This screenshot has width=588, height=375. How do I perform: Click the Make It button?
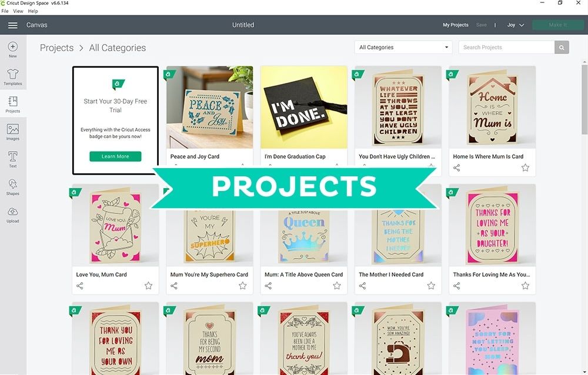point(558,25)
